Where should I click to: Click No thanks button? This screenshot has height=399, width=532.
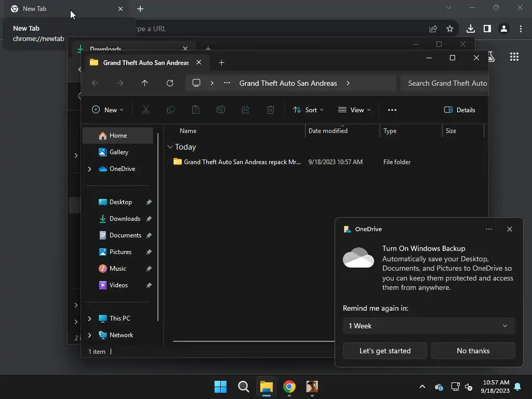click(473, 351)
